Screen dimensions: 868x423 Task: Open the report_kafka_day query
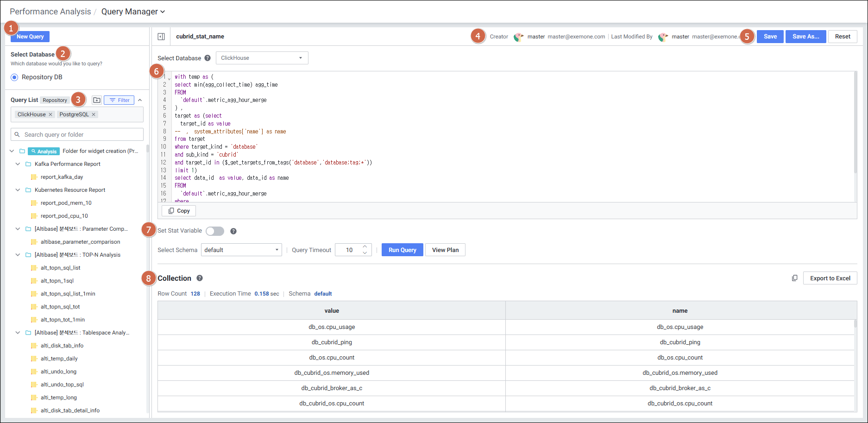point(62,177)
